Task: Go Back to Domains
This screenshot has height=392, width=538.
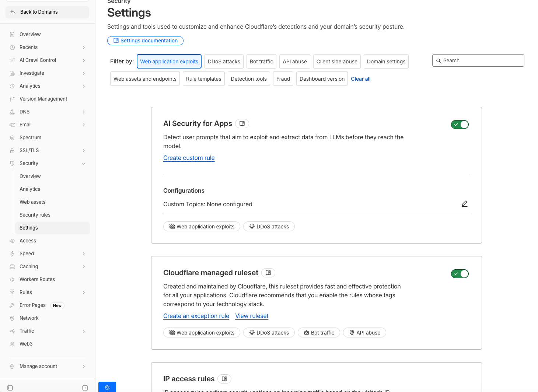Action: (47, 12)
